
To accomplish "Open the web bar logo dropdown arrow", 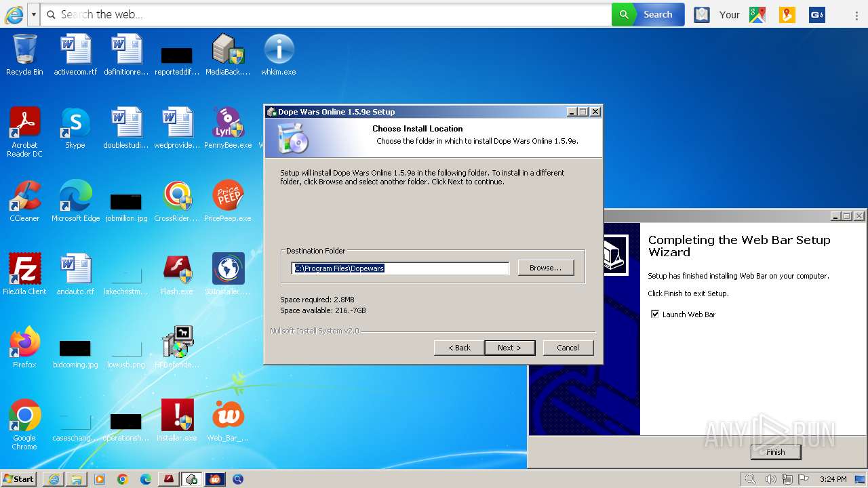I will click(x=33, y=14).
